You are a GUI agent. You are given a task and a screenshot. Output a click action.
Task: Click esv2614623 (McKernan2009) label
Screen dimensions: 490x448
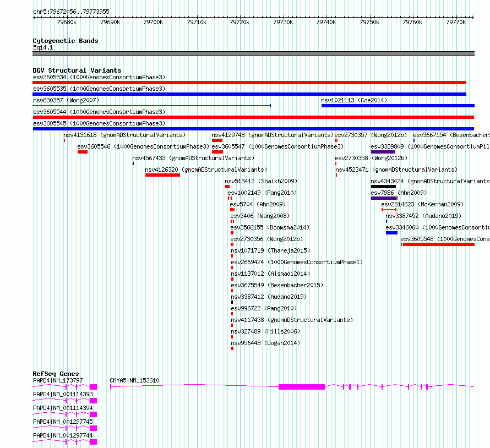click(422, 204)
